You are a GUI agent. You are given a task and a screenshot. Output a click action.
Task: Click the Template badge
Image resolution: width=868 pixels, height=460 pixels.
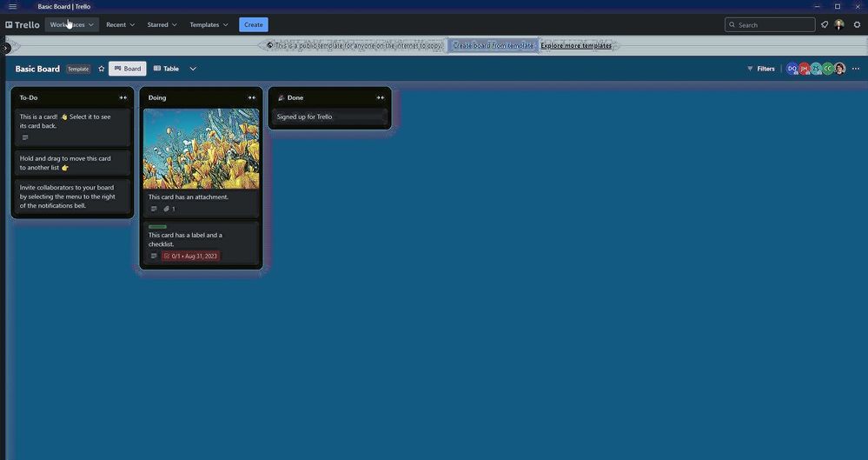[78, 70]
